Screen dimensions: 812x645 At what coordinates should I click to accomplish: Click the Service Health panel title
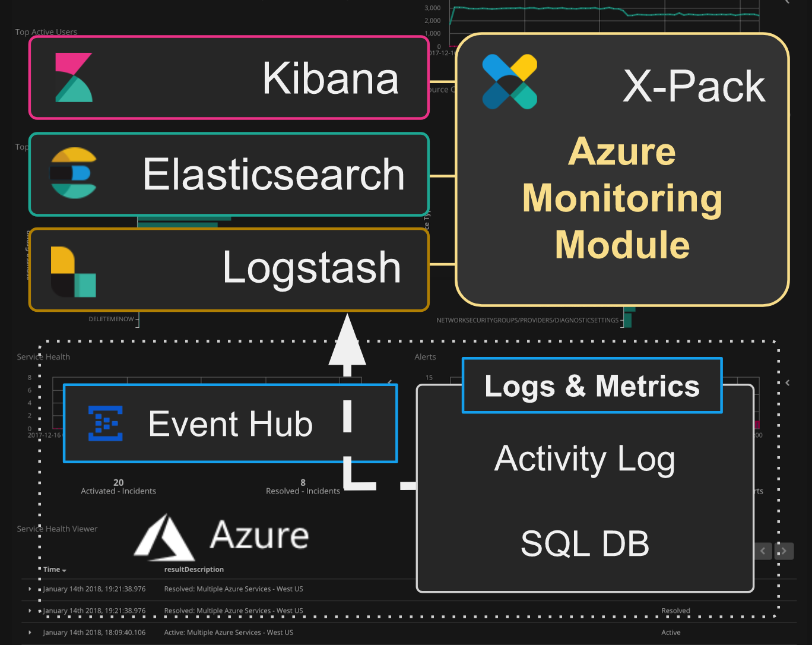pyautogui.click(x=43, y=357)
